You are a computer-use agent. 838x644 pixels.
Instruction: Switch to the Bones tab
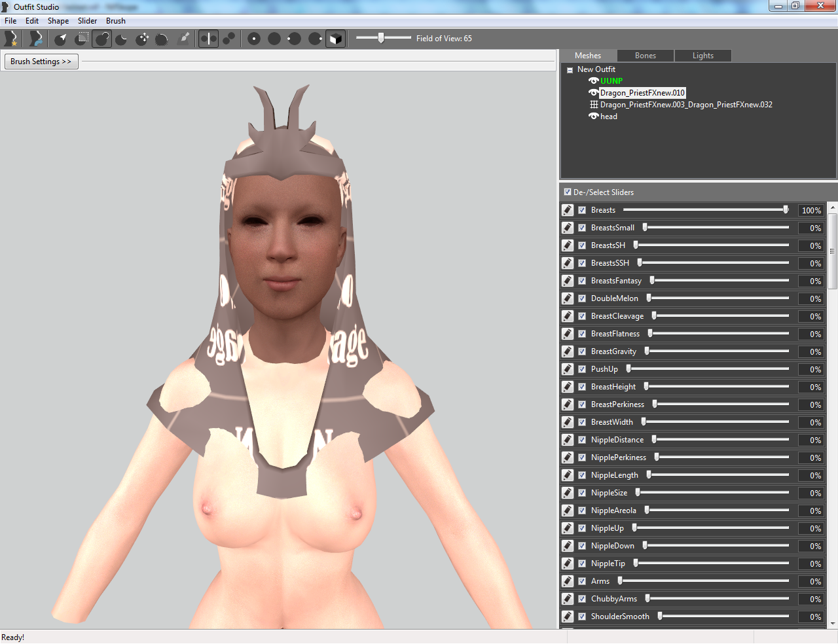[646, 56]
